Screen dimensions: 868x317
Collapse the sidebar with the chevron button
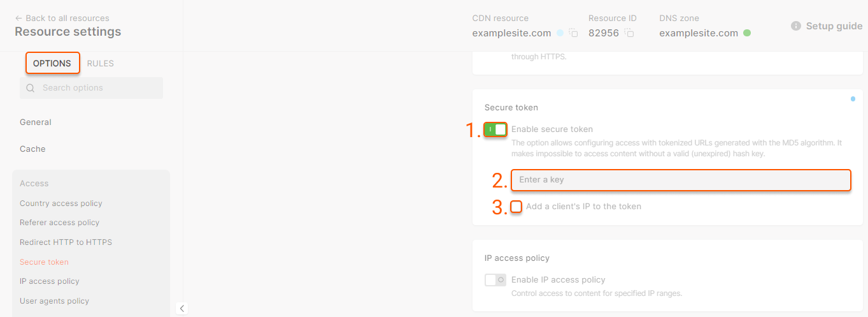click(x=182, y=309)
